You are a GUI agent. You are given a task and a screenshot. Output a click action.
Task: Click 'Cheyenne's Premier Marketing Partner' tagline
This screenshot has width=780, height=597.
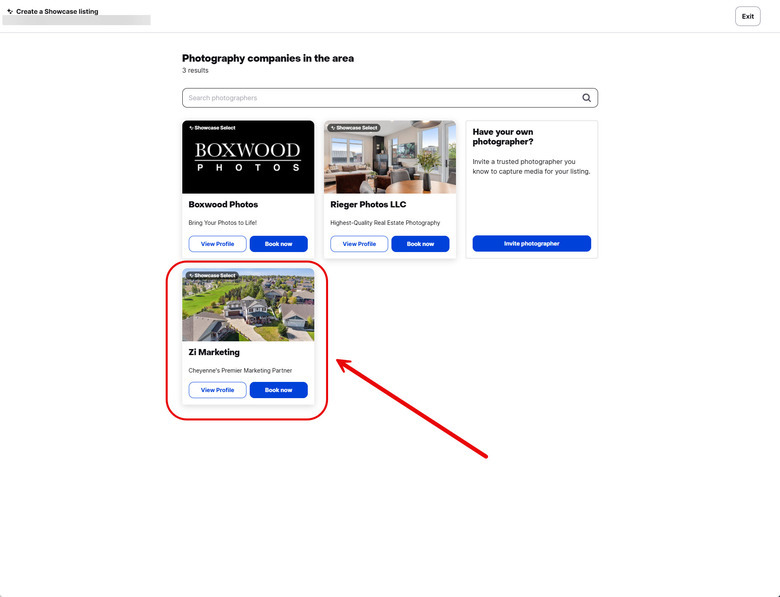click(x=240, y=371)
